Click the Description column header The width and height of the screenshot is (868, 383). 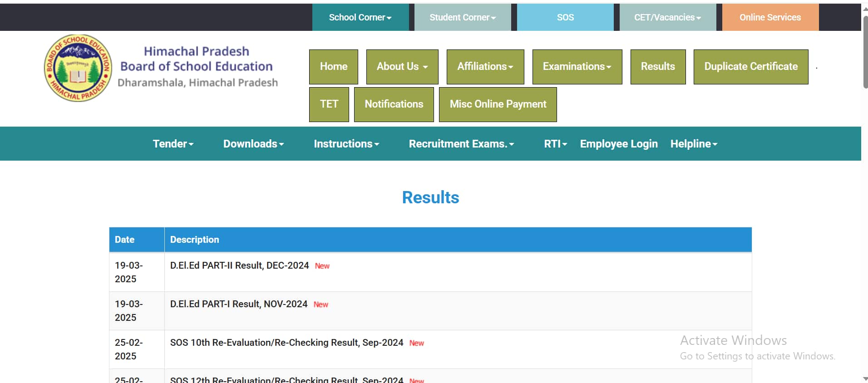(x=458, y=240)
